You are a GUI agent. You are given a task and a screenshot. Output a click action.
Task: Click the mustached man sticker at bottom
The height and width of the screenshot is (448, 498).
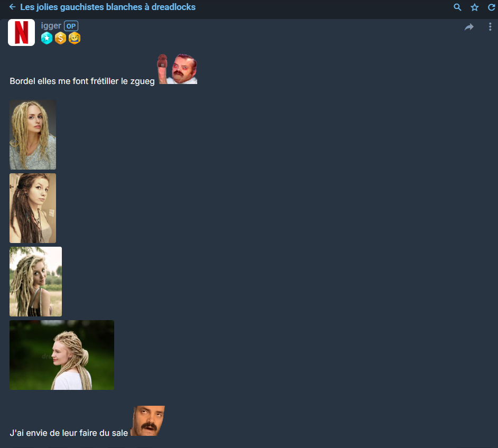click(x=148, y=421)
